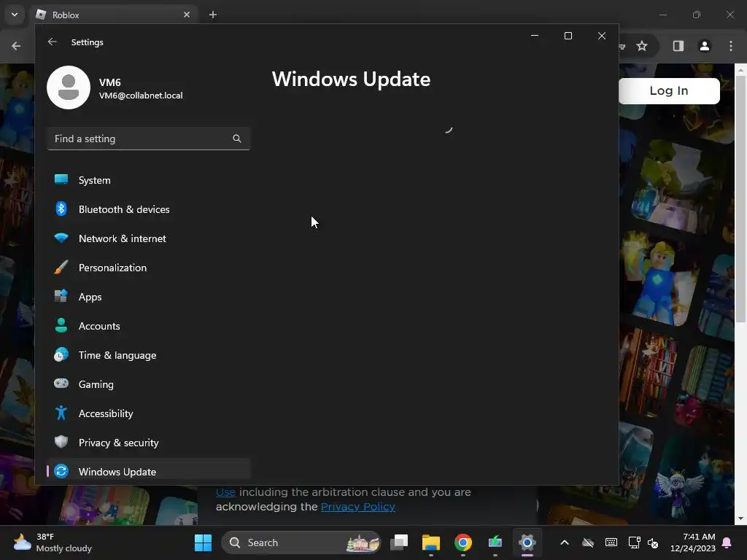
Task: Show hidden system tray icons
Action: pos(565,542)
